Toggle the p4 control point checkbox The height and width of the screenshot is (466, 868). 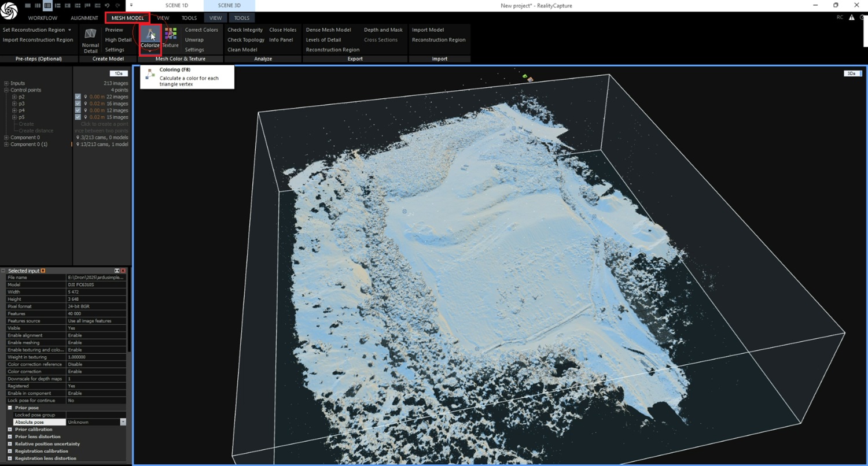coord(78,110)
